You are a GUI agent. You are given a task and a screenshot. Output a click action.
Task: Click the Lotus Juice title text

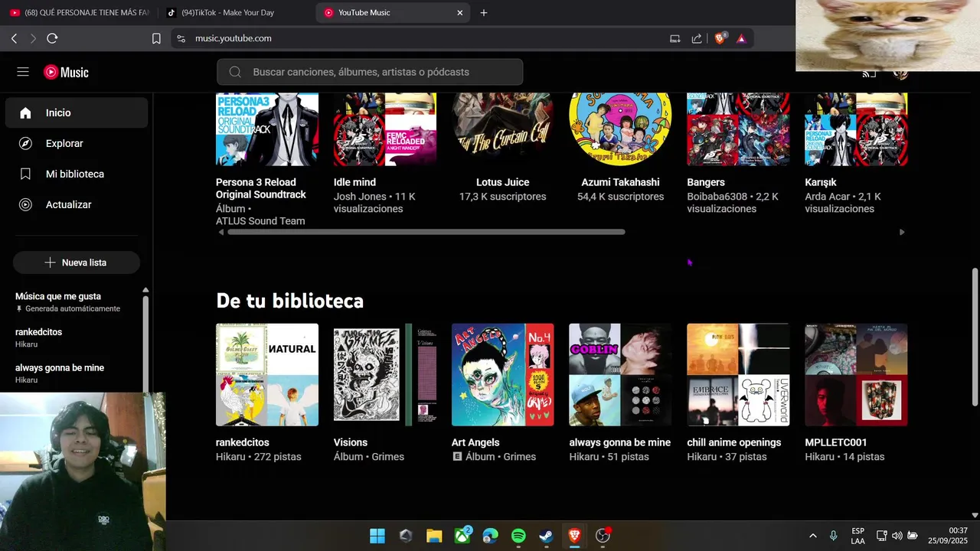pyautogui.click(x=503, y=182)
